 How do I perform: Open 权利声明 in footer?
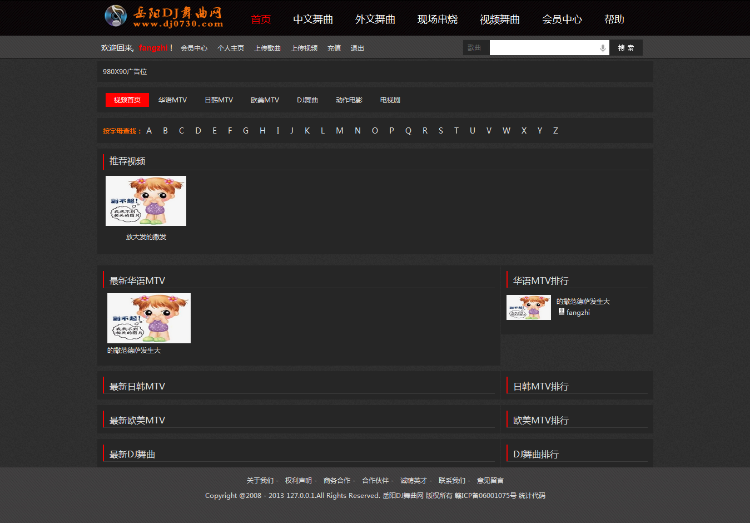click(298, 480)
